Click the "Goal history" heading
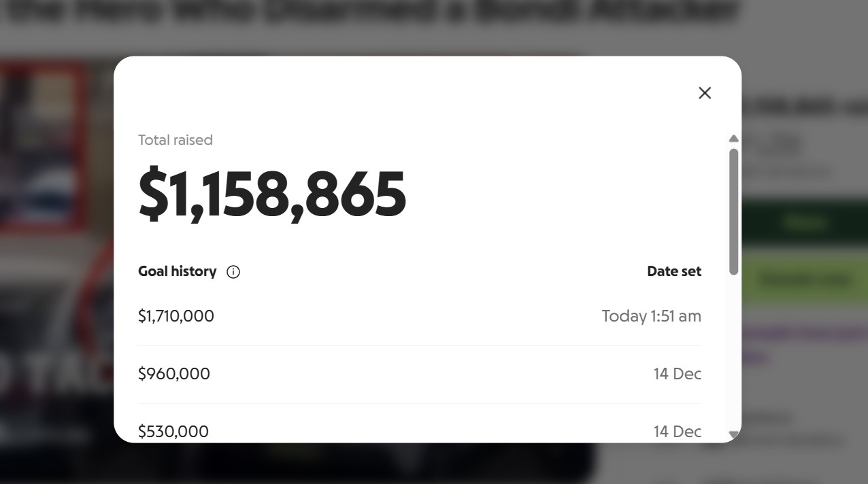The height and width of the screenshot is (484, 868). [x=178, y=271]
